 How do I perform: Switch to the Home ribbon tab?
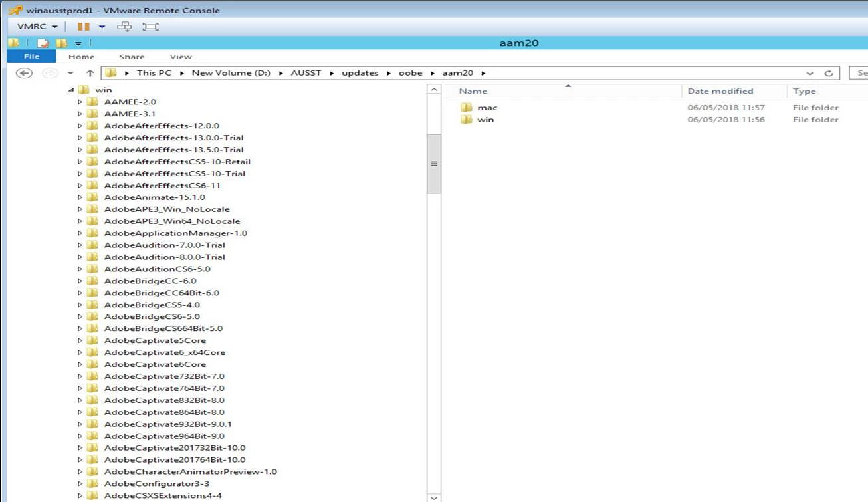[x=81, y=57]
